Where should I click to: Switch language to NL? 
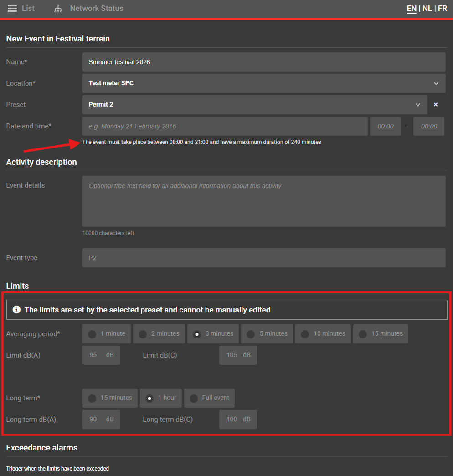click(427, 9)
